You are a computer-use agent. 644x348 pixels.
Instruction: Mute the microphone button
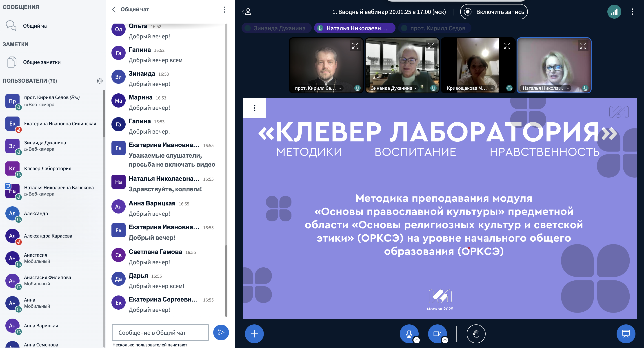click(409, 333)
